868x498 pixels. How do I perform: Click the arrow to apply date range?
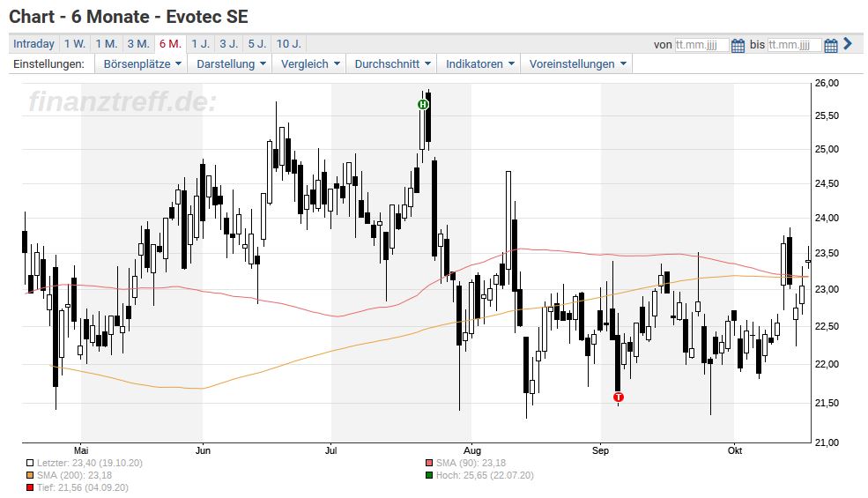848,44
